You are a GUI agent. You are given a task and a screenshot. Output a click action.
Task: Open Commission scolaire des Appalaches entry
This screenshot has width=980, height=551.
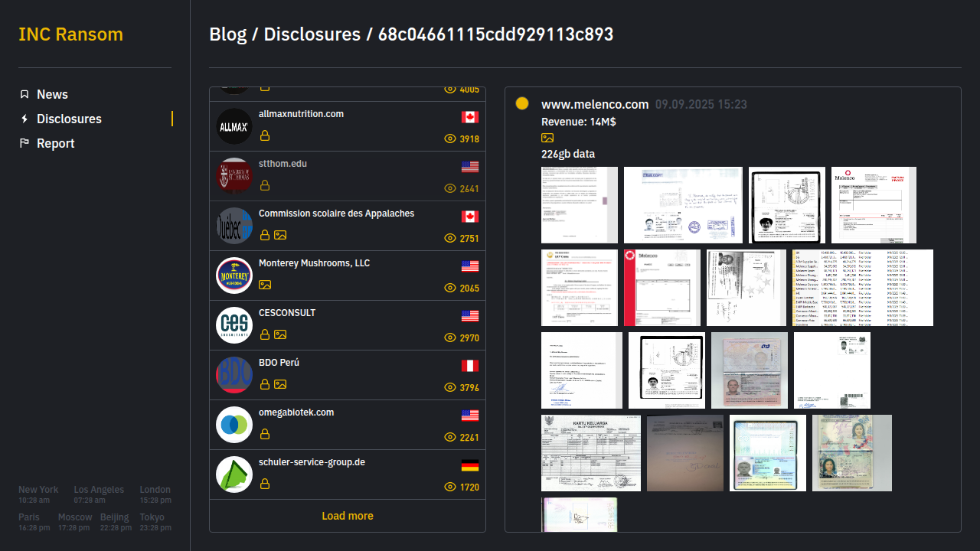[348, 226]
